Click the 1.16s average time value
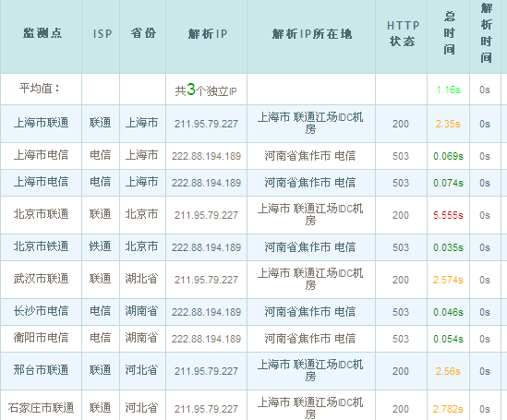This screenshot has height=420, width=507. (448, 90)
